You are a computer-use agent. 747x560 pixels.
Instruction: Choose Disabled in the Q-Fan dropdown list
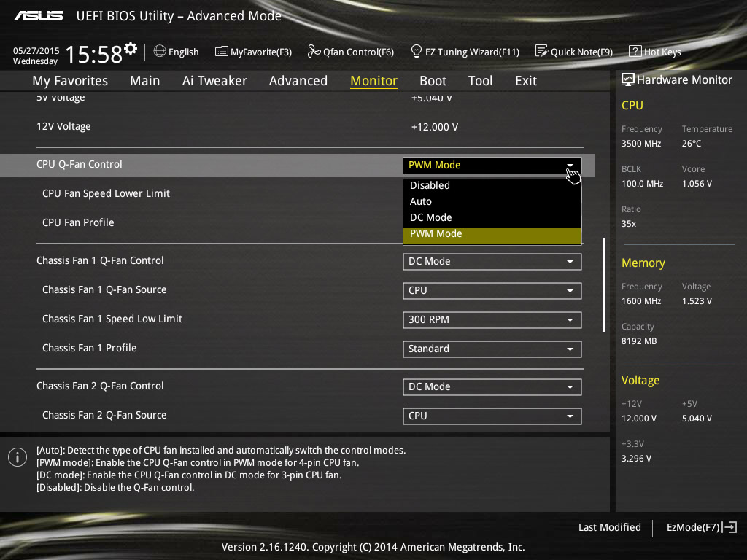coord(492,185)
